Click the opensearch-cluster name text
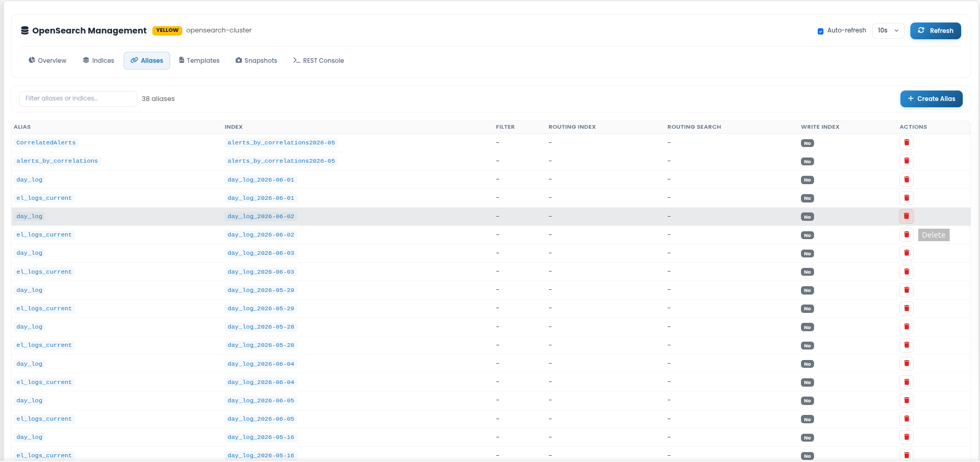 (219, 30)
